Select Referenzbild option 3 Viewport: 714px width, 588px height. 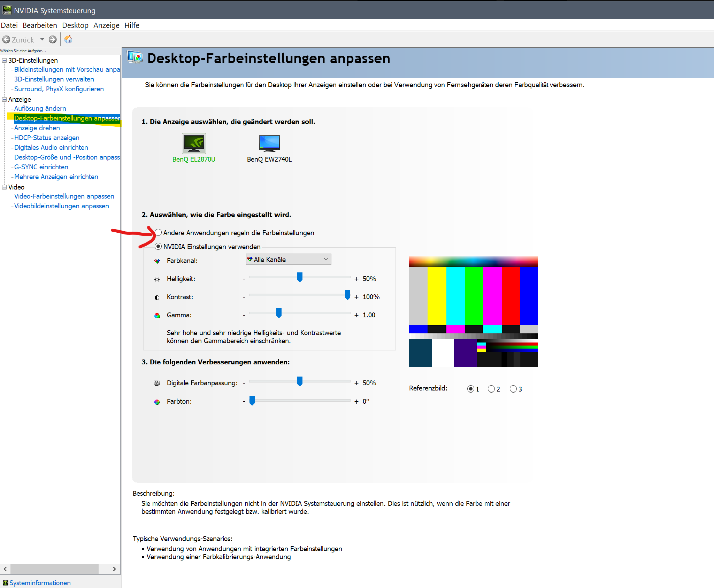[513, 389]
